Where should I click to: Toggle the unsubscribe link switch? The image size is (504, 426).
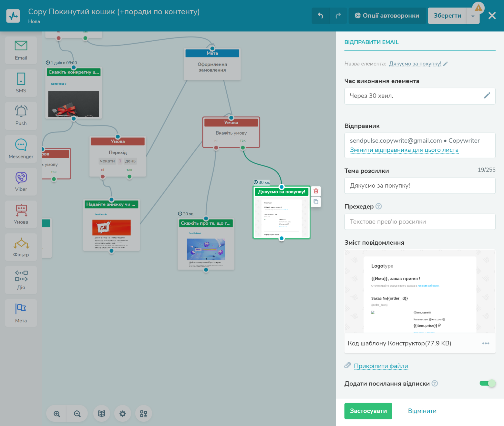(x=487, y=383)
